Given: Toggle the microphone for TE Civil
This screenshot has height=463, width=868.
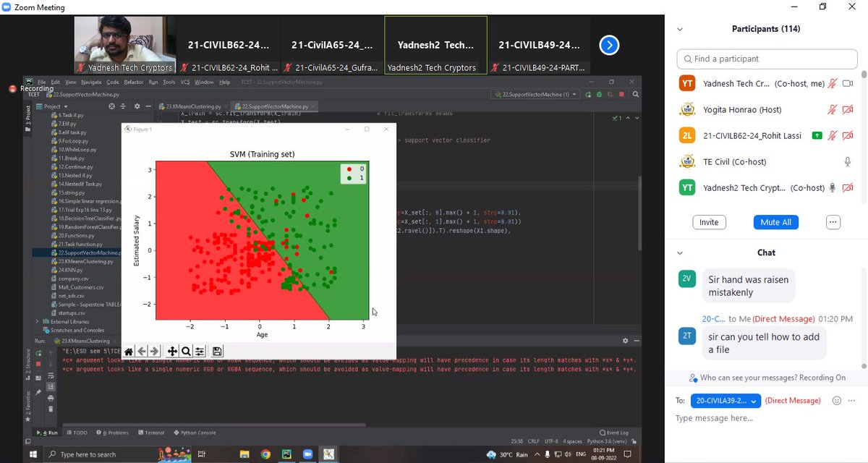Looking at the screenshot, I should point(848,162).
